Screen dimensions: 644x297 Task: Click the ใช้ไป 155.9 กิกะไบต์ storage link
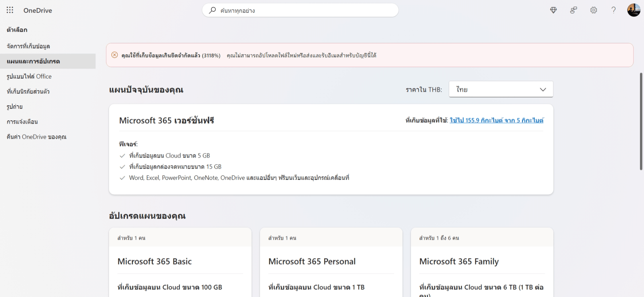(x=496, y=120)
